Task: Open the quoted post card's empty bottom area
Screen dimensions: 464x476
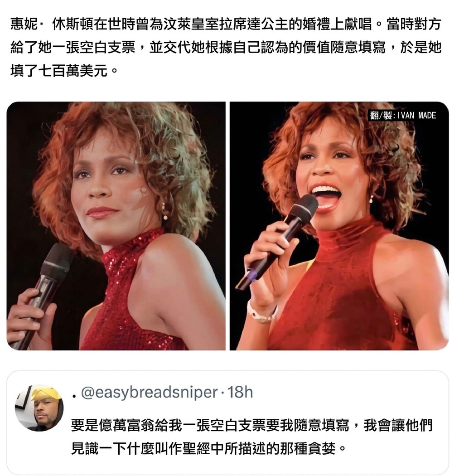Action: [x=227, y=465]
